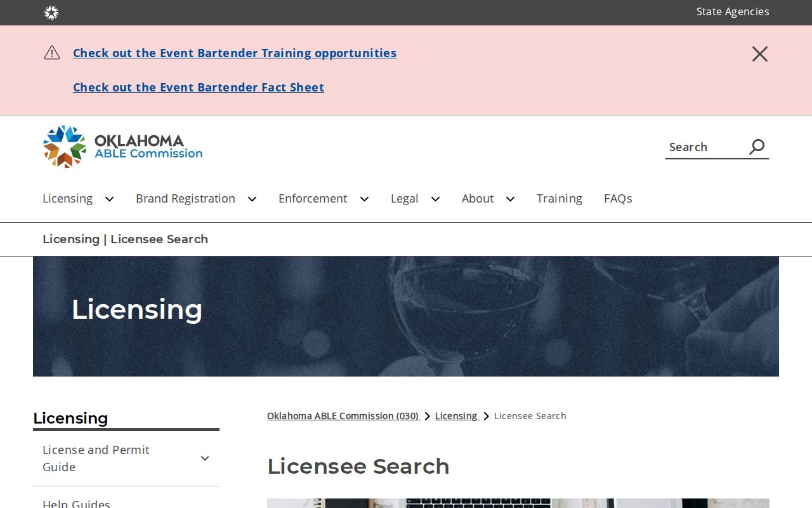
Task: Dismiss the pink alert banner
Action: pos(760,54)
